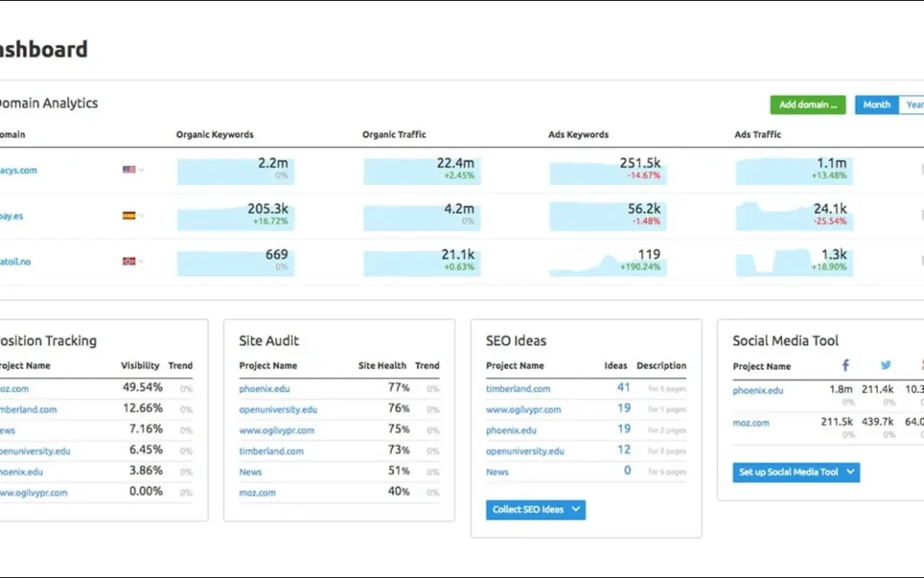Viewport: 924px width, 578px height.
Task: Click the Norway flag icon for statoil.no
Action: [x=129, y=261]
